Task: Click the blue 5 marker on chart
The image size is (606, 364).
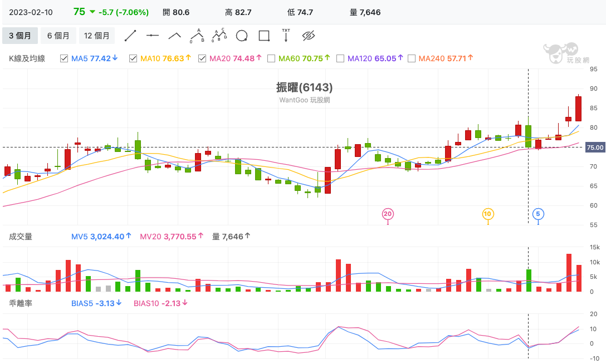Action: pyautogui.click(x=538, y=214)
